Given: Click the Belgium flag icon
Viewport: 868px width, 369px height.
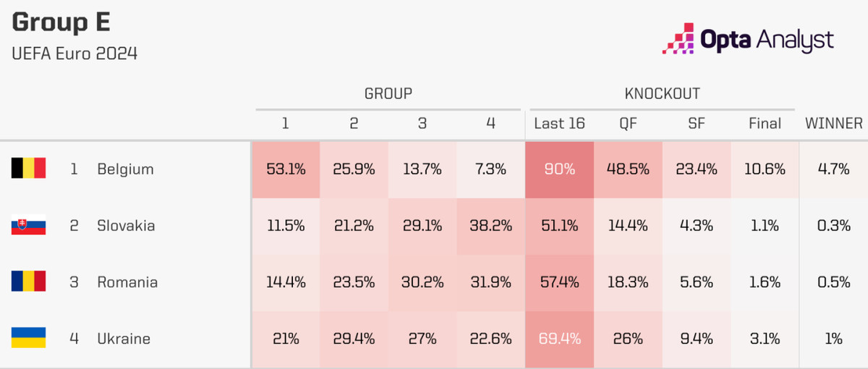Looking at the screenshot, I should pyautogui.click(x=29, y=169).
